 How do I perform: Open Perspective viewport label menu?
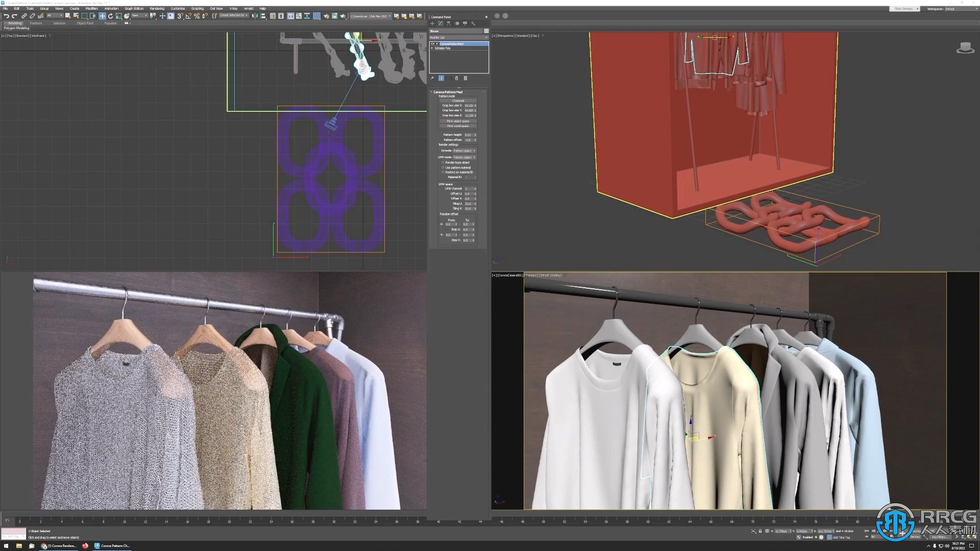[505, 36]
